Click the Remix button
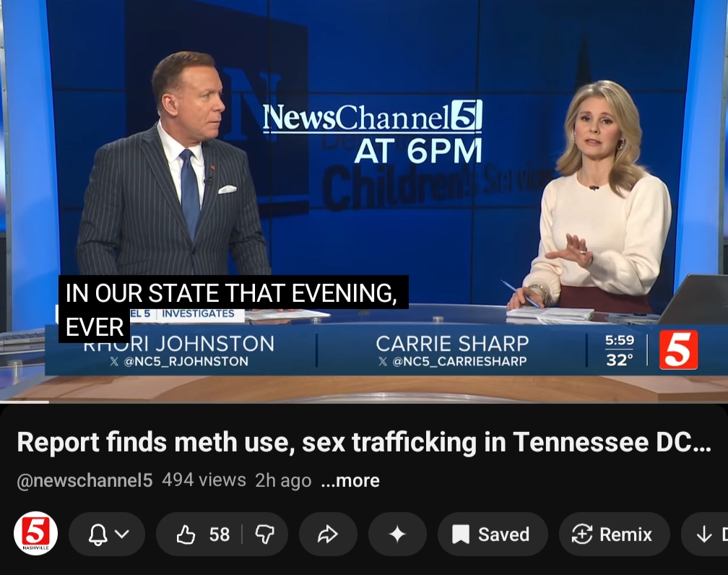This screenshot has height=575, width=728. tap(614, 534)
